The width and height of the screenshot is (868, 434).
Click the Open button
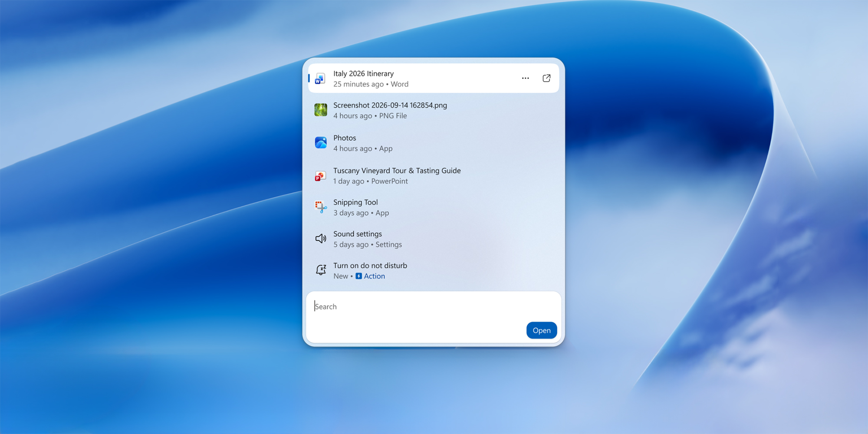(542, 330)
